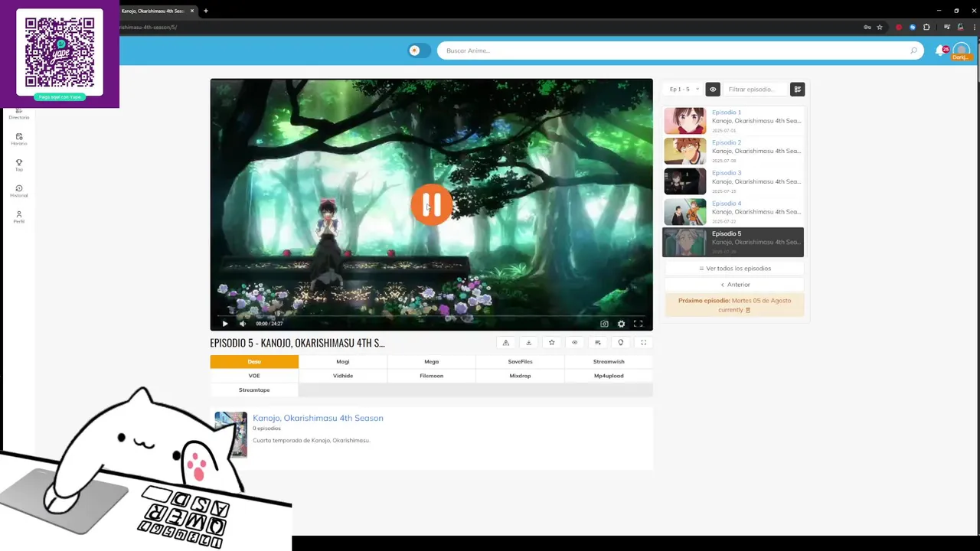Click the anime cover thumbnail below servers
Viewport: 980px width, 551px height.
[x=230, y=435]
